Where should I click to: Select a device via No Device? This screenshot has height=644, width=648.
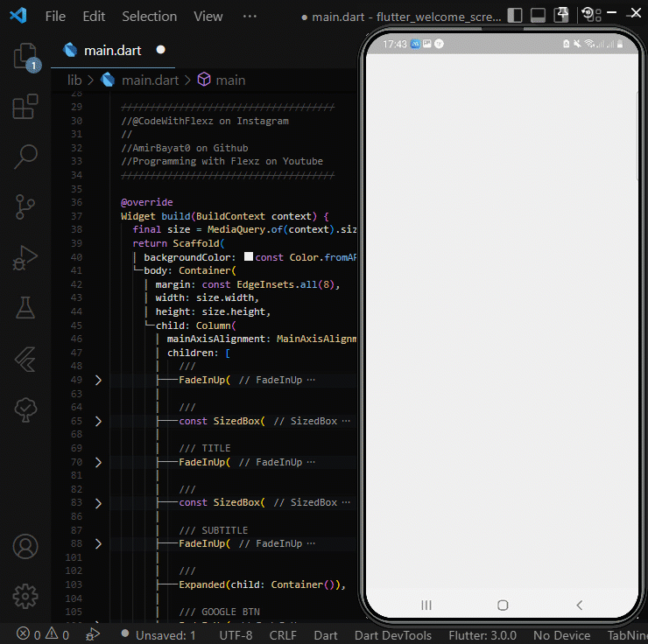point(561,635)
